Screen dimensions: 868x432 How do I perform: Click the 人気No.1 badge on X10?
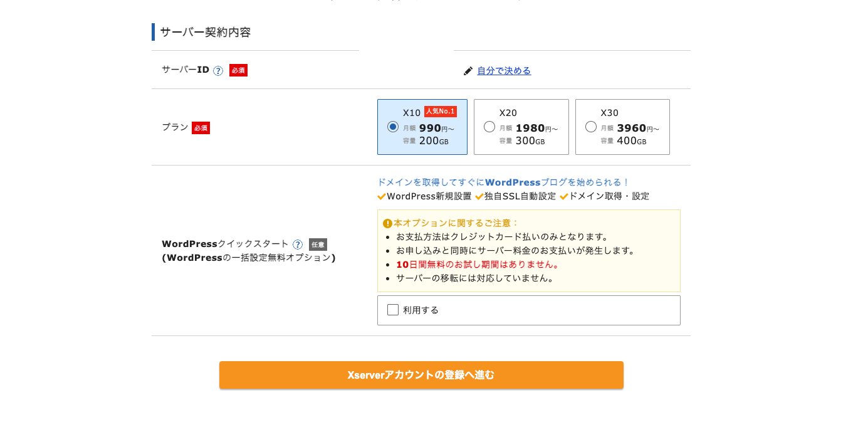tap(441, 112)
